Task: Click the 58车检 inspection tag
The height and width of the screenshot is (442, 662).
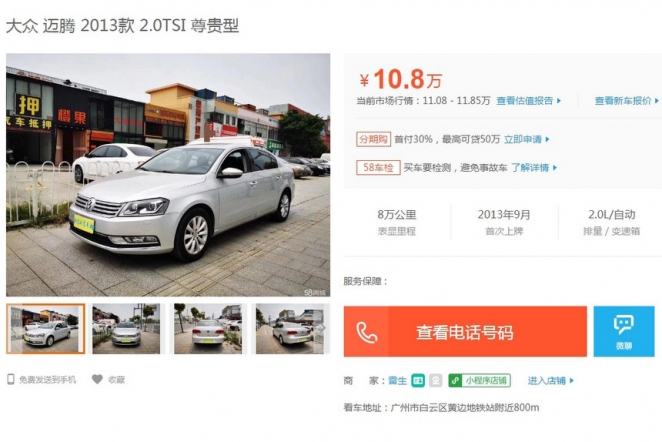Action: pos(378,168)
